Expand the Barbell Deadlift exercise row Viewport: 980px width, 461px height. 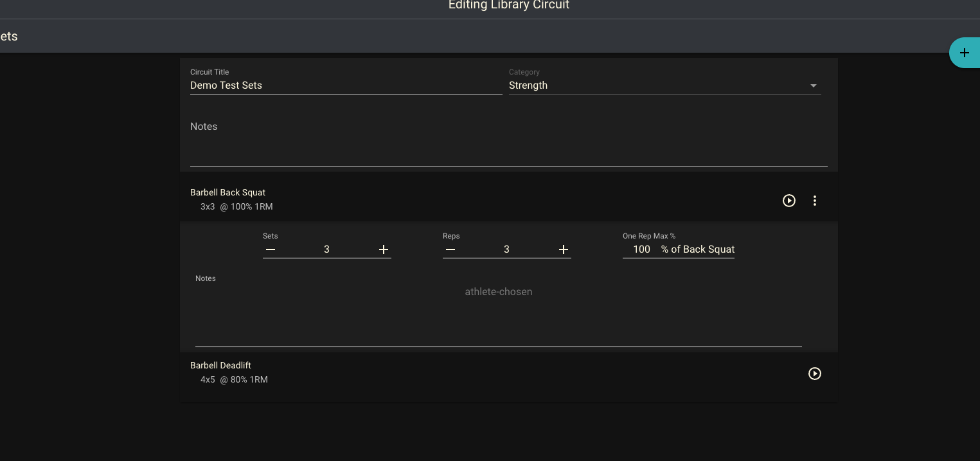click(450, 373)
